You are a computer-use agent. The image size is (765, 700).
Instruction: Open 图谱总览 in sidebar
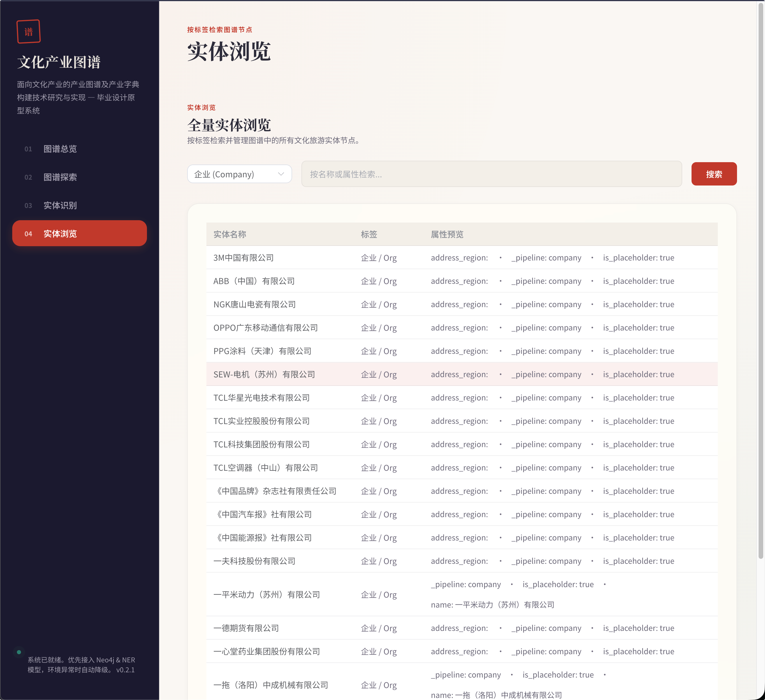[60, 149]
